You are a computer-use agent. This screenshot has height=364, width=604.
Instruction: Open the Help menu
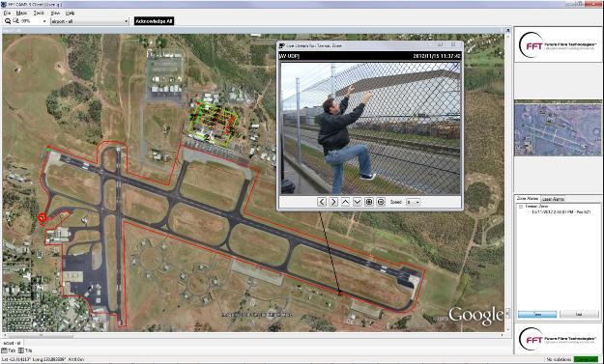[70, 13]
